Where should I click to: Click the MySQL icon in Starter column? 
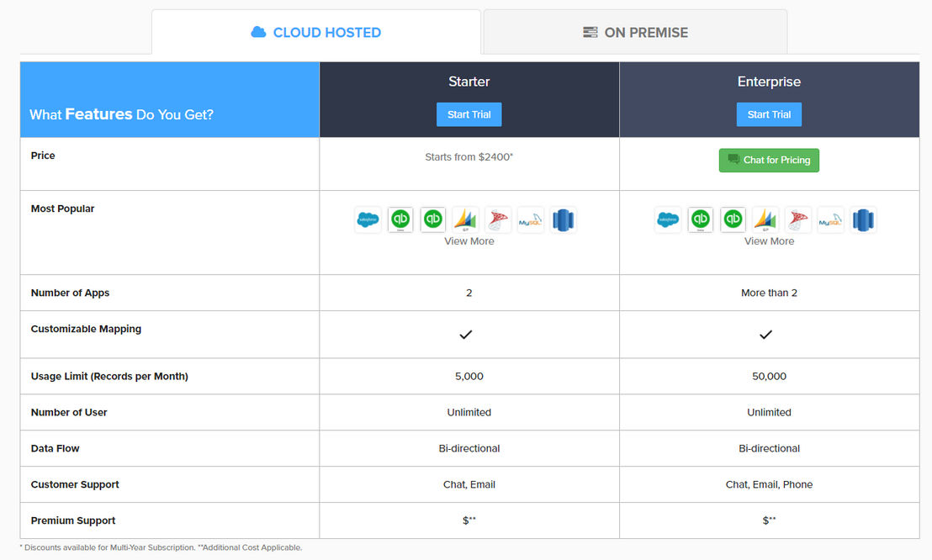530,220
